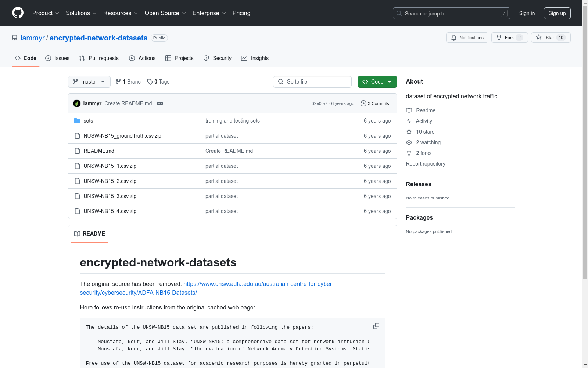This screenshot has width=588, height=368.
Task: View the 10 stars list
Action: click(x=420, y=132)
